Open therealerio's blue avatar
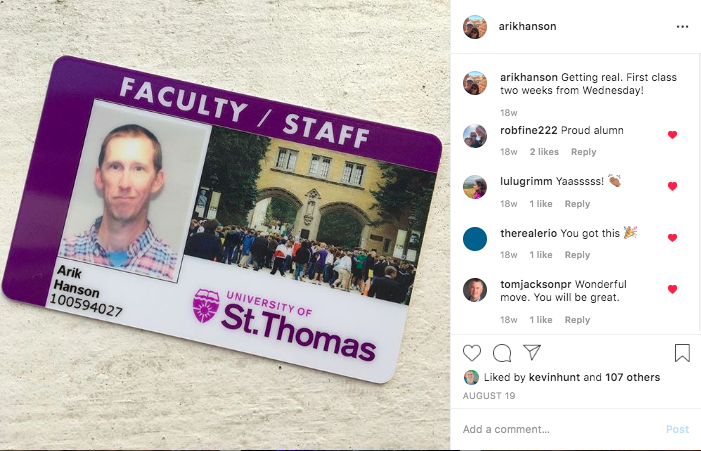Screen dimensions: 701x451 (x=475, y=239)
